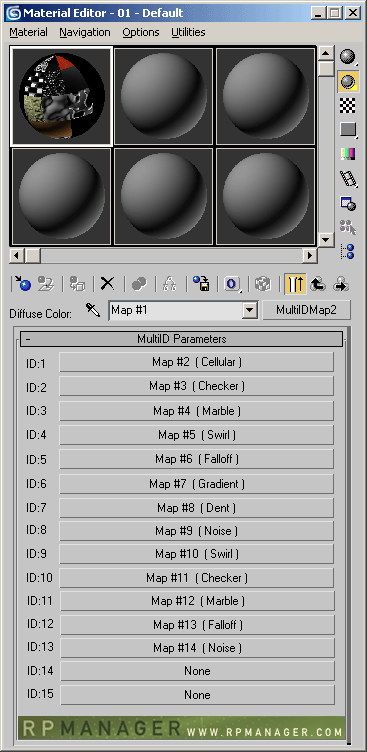The height and width of the screenshot is (752, 367).
Task: Click Map #3 (Checker) button
Action: coord(197,386)
